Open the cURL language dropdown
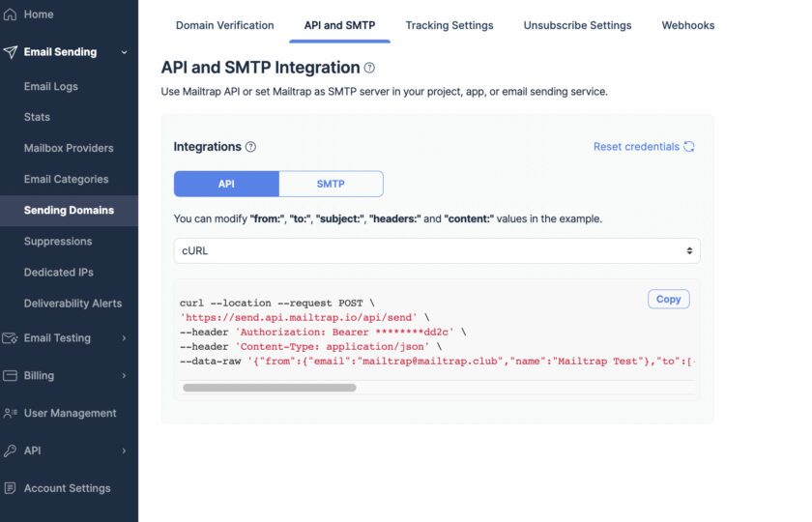 437,250
